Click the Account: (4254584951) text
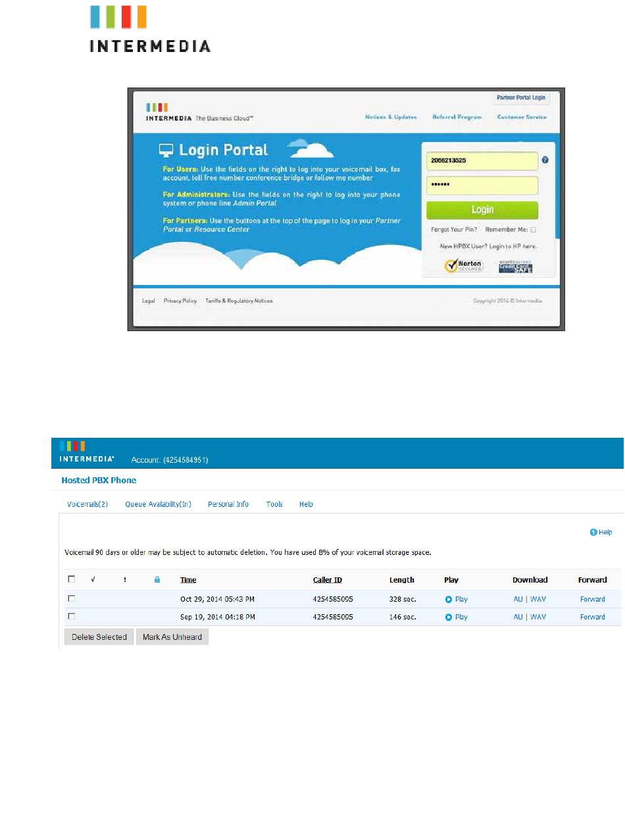The width and height of the screenshot is (625, 840). point(170,459)
